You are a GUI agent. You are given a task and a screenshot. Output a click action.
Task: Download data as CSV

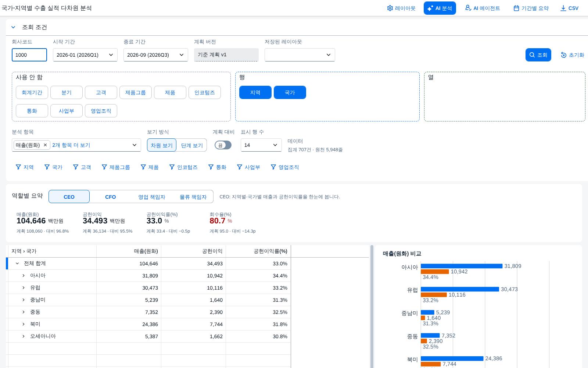point(569,8)
